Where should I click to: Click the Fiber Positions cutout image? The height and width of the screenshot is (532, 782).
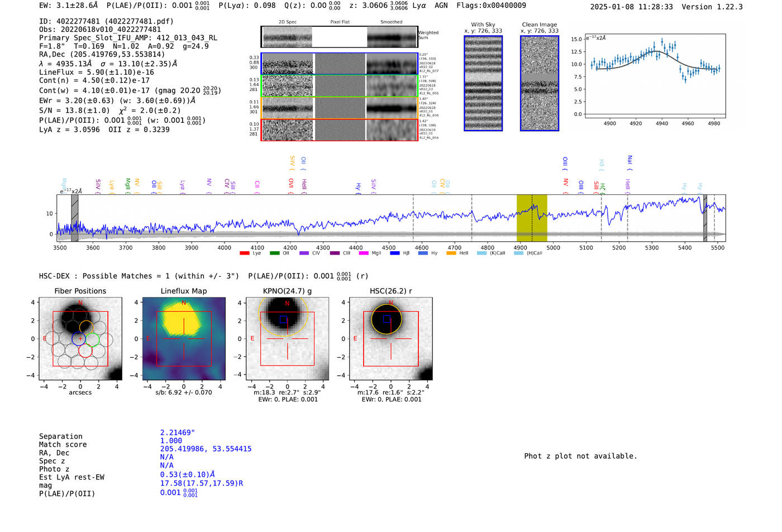click(80, 339)
